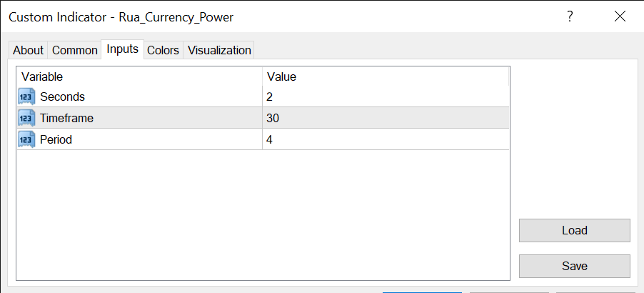This screenshot has width=644, height=293.
Task: Select the Inputs tab
Action: pos(122,49)
